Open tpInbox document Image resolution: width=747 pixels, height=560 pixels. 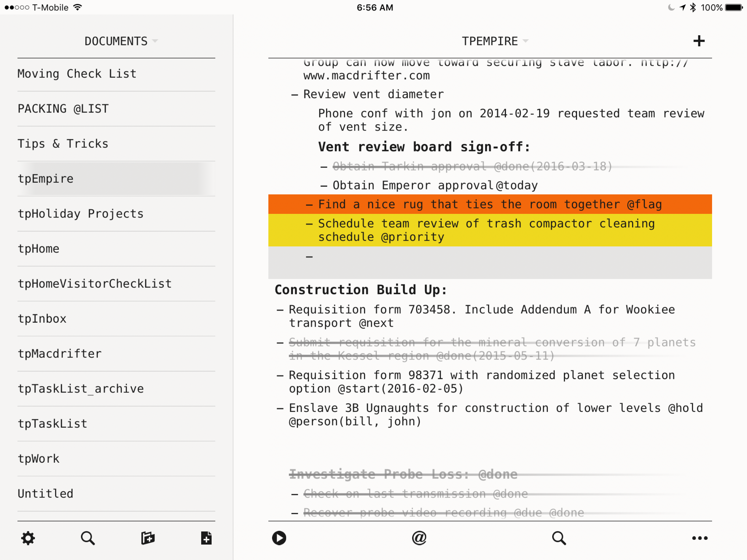[116, 319]
